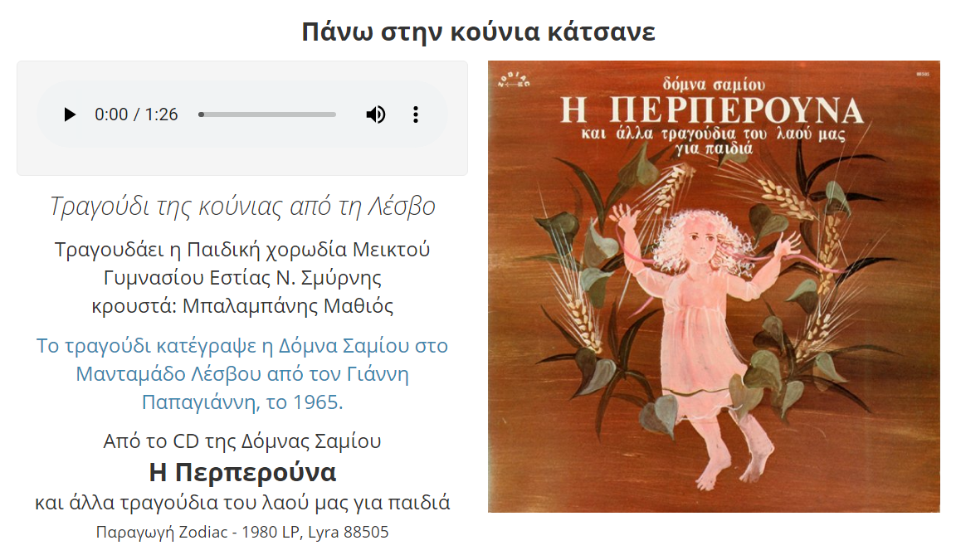Image resolution: width=956 pixels, height=560 pixels.
Task: Mute the audio with the speaker icon
Action: [376, 114]
